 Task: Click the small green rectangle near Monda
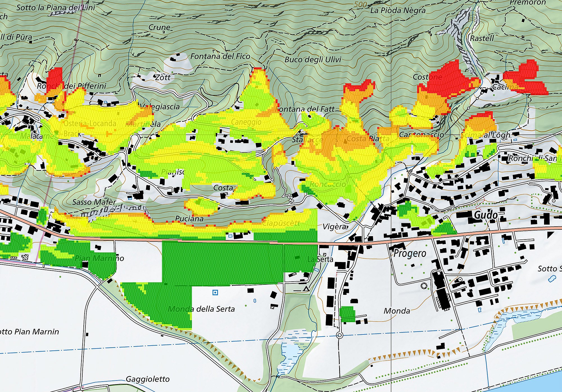click(347, 314)
